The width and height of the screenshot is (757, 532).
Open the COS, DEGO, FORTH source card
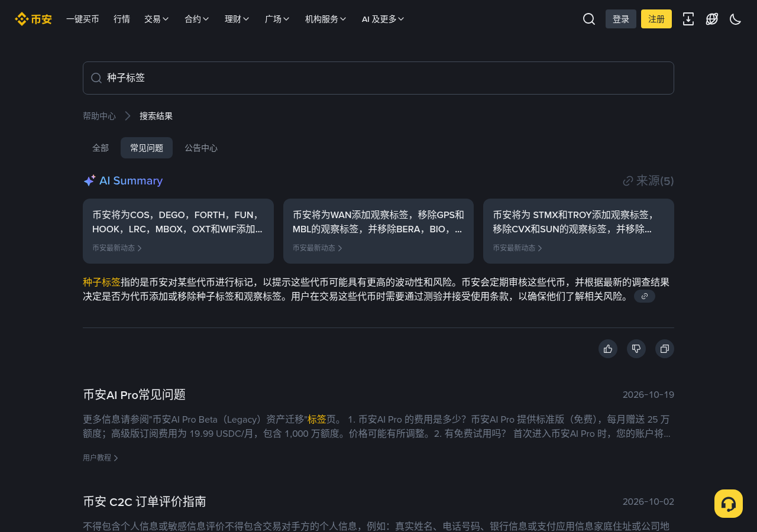[178, 231]
